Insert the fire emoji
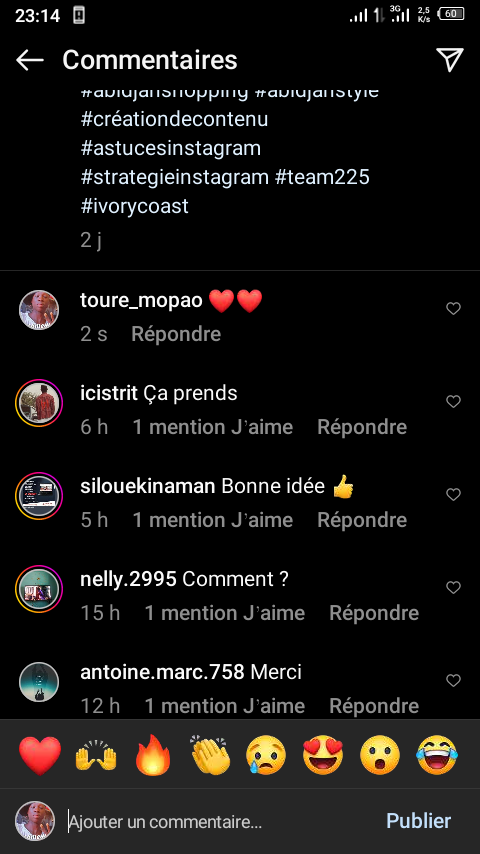 [x=153, y=755]
